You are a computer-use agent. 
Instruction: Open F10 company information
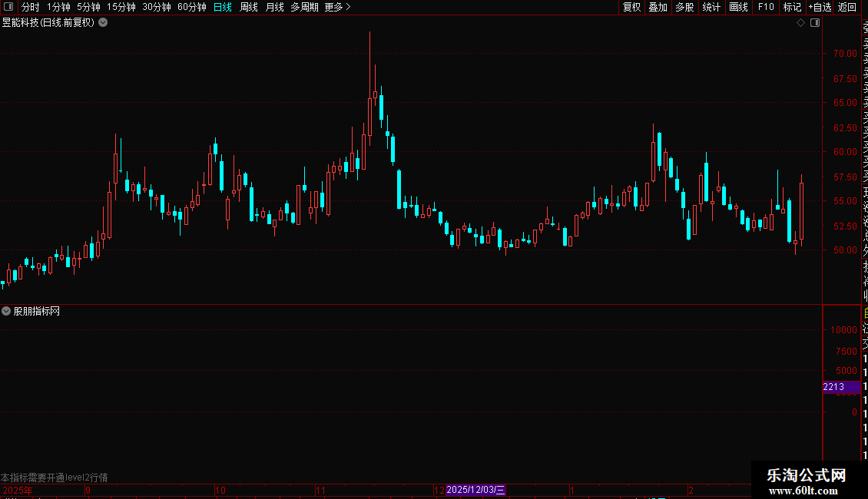pos(766,7)
